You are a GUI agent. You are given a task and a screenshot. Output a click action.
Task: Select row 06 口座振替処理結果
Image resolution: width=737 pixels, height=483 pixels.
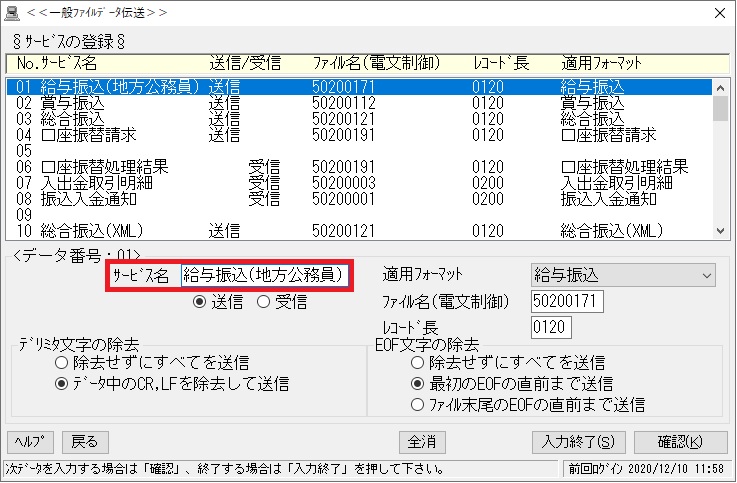359,167
